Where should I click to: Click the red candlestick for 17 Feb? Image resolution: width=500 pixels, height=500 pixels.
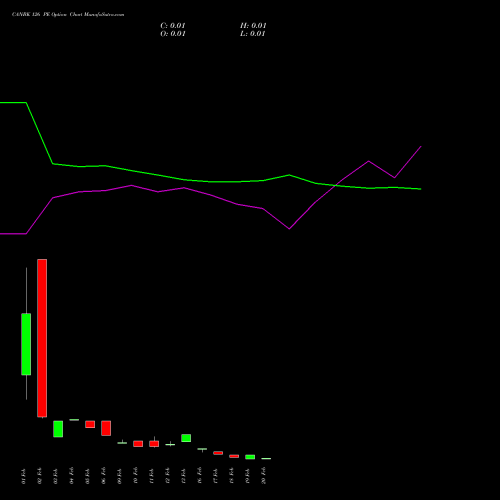(218, 453)
